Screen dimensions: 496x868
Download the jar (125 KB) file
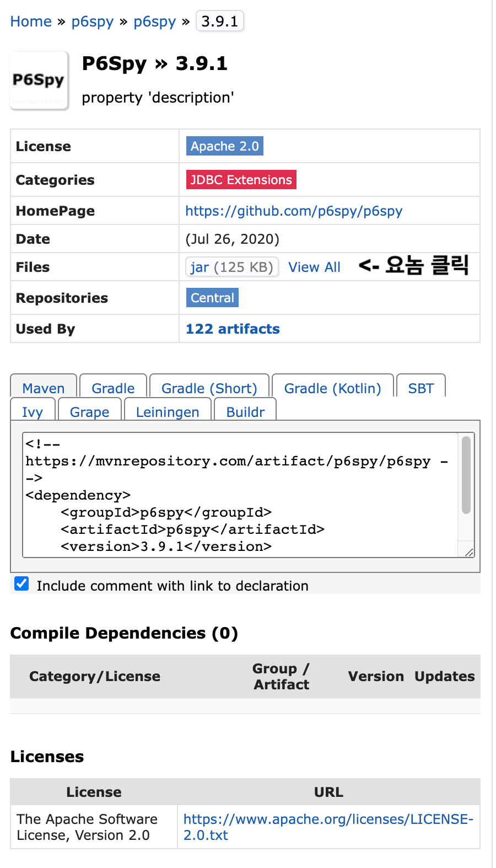click(232, 267)
